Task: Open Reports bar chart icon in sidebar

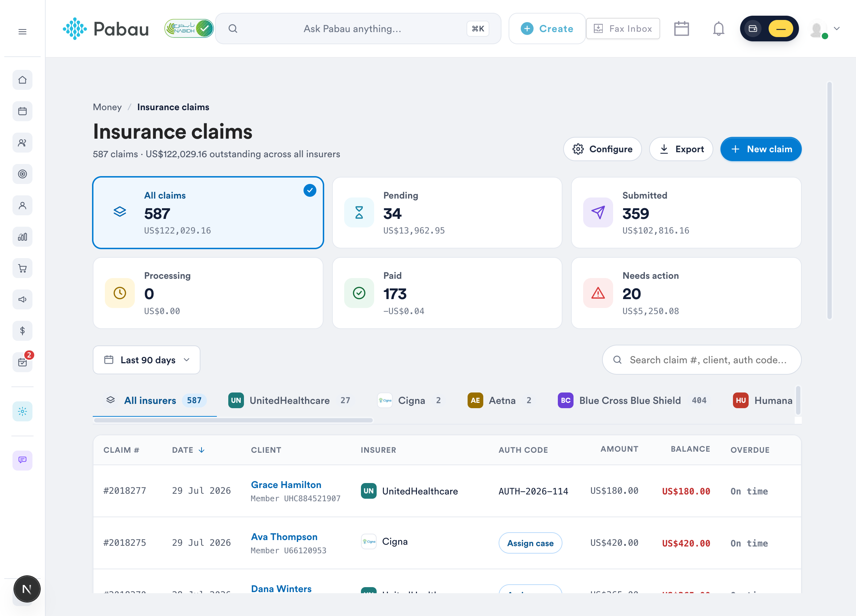Action: point(22,236)
